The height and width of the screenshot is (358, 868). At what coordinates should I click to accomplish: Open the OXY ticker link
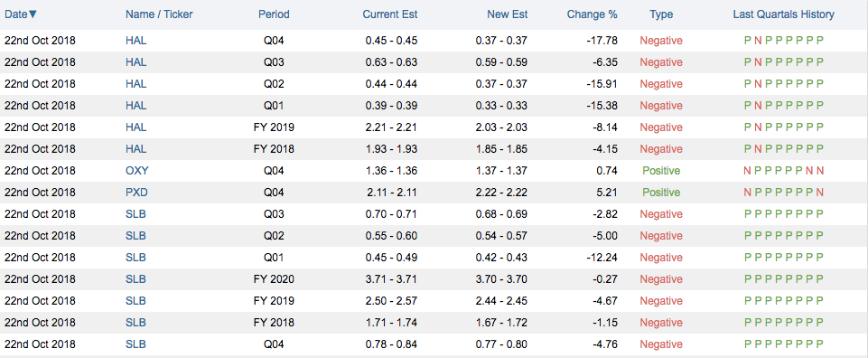(x=136, y=171)
